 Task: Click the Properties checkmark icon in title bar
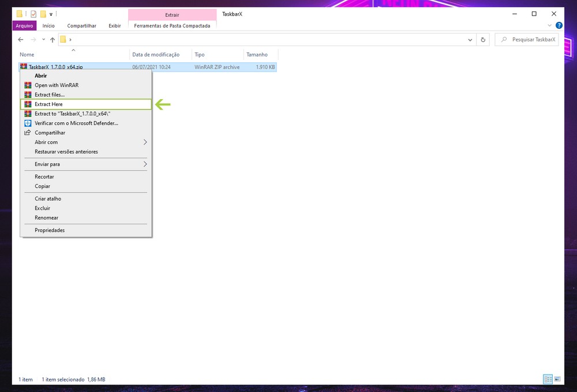click(x=33, y=14)
